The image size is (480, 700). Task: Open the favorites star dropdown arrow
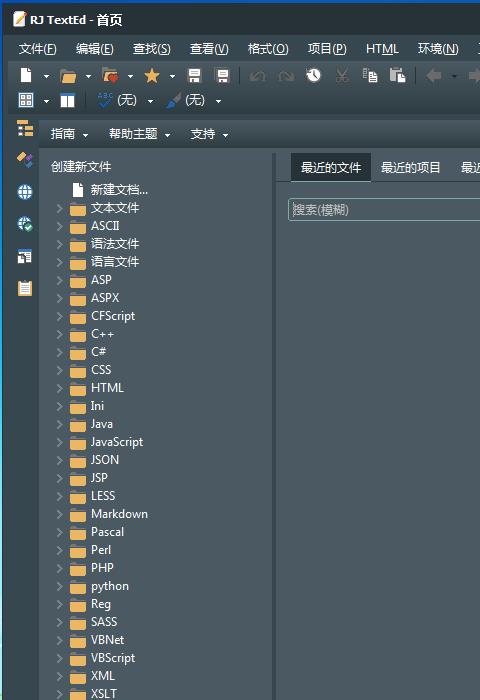tap(172, 76)
